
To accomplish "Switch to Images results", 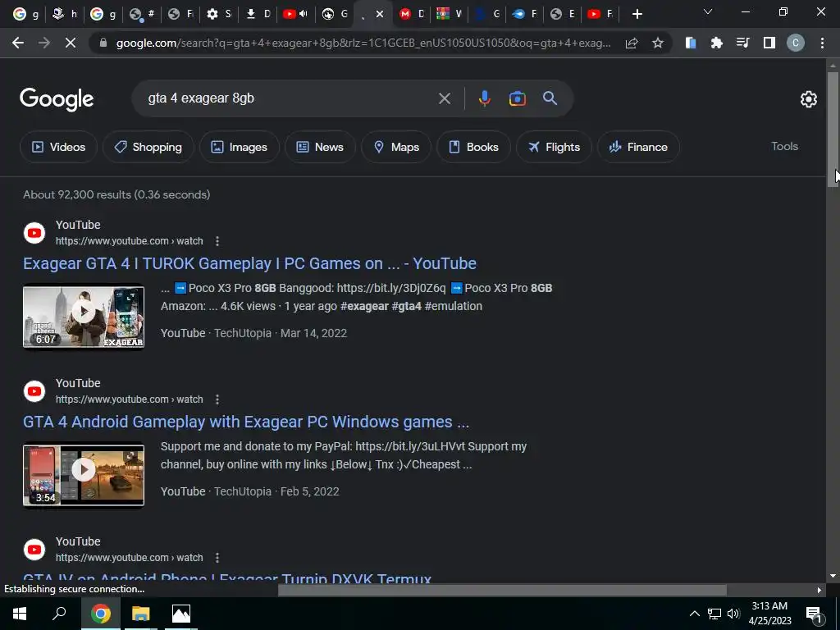I will coord(240,147).
